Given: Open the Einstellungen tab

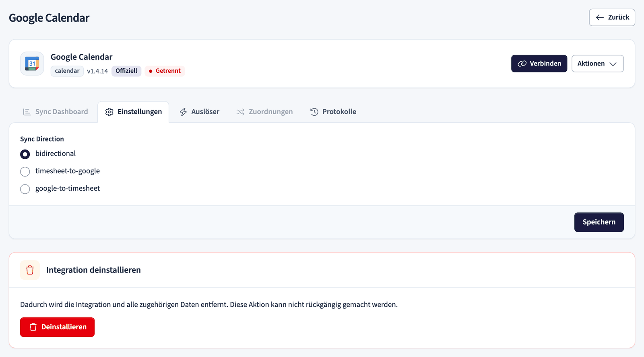Looking at the screenshot, I should (x=133, y=112).
